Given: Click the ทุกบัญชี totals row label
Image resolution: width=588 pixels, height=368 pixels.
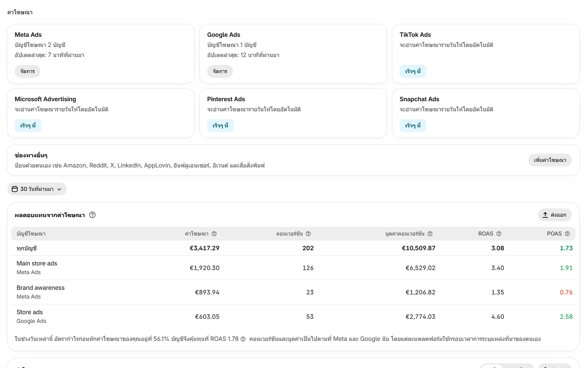Looking at the screenshot, I should pos(27,248).
